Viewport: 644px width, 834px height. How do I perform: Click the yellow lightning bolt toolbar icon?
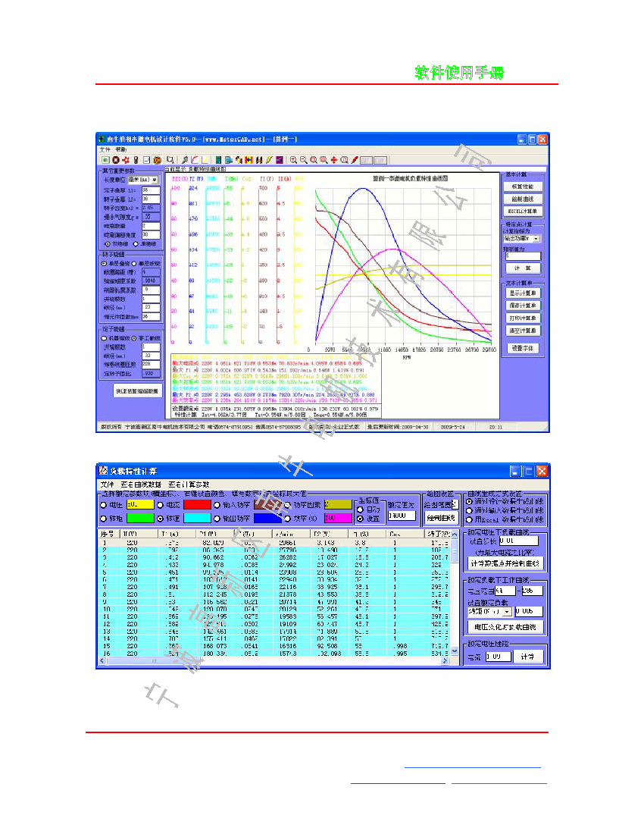coord(269,160)
